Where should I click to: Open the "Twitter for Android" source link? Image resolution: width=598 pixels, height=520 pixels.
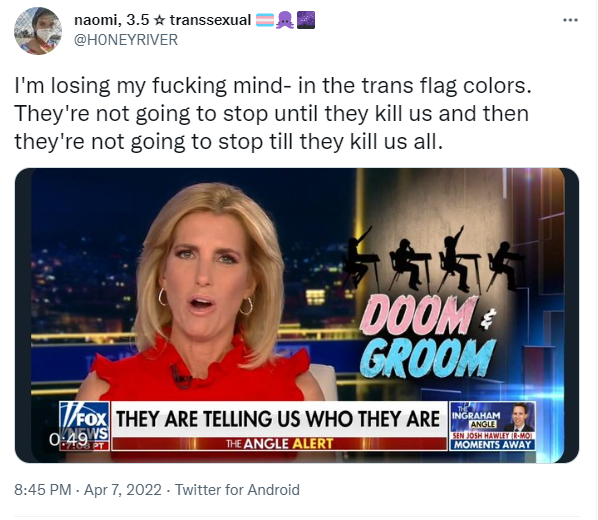(x=237, y=490)
